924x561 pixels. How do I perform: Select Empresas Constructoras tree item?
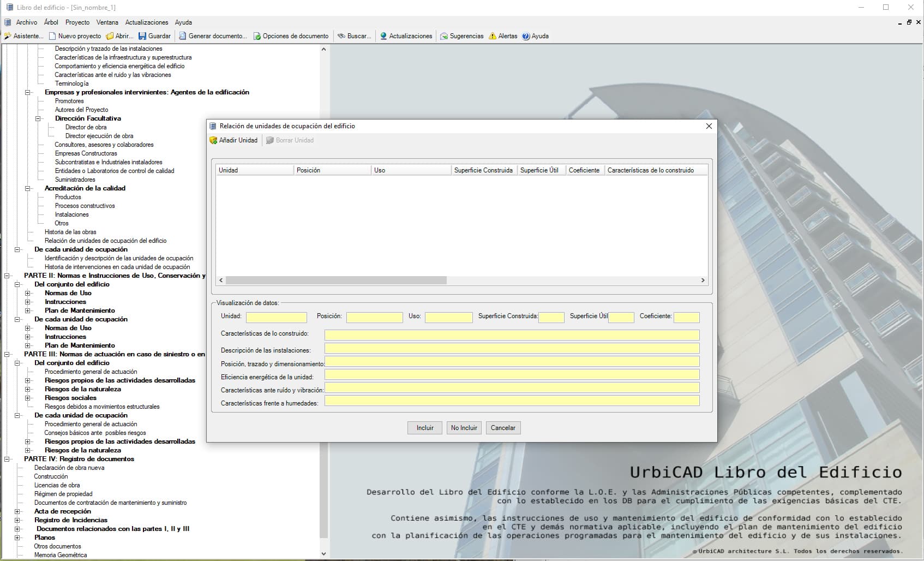86,153
